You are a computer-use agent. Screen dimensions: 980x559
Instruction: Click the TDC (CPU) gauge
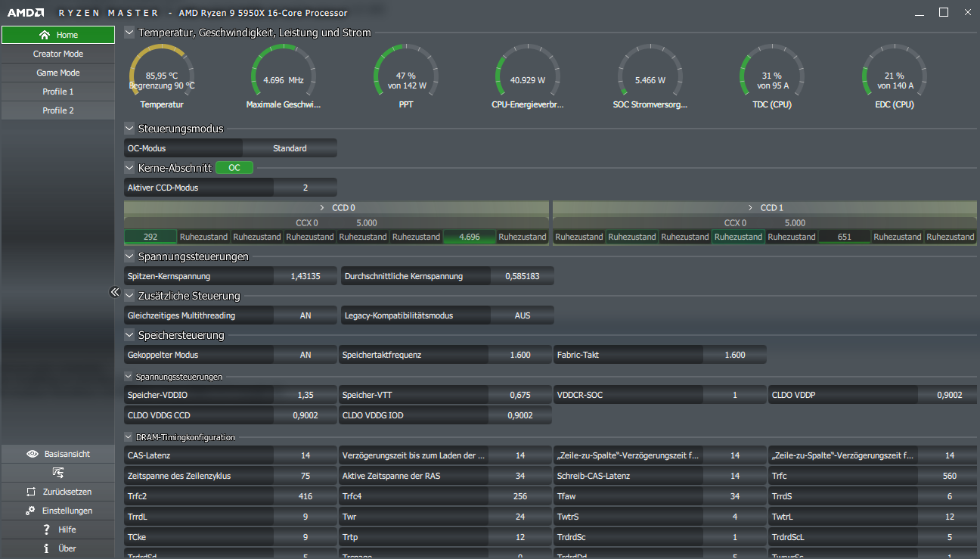(772, 76)
